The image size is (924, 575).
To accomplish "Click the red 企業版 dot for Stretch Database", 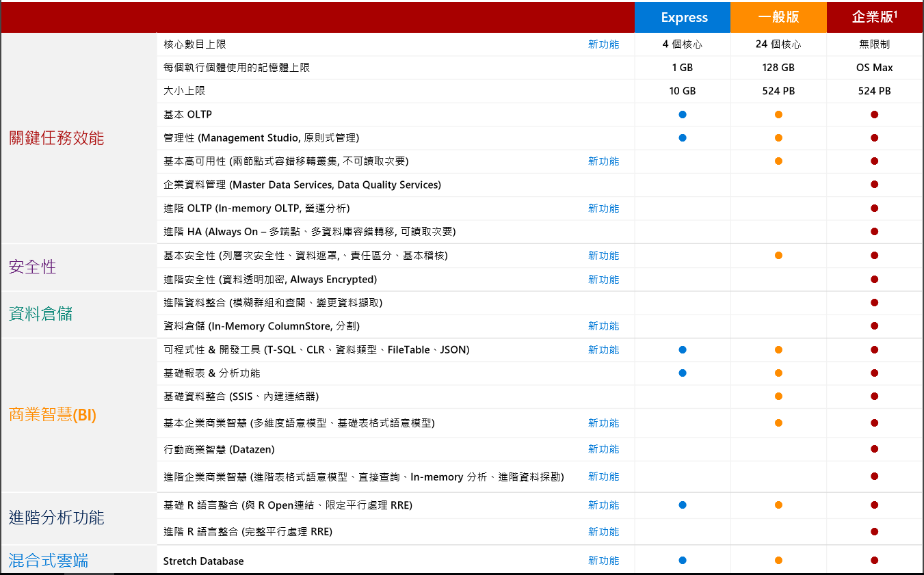I will 874,560.
